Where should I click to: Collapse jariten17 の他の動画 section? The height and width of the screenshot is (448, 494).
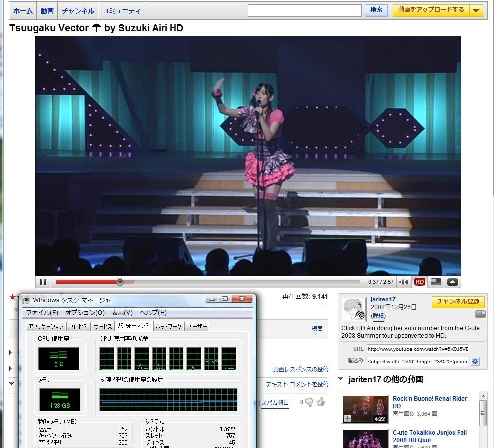click(x=340, y=378)
